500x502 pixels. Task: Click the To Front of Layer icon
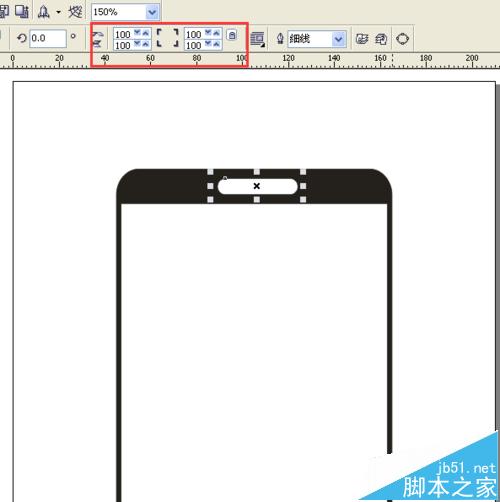click(x=362, y=39)
